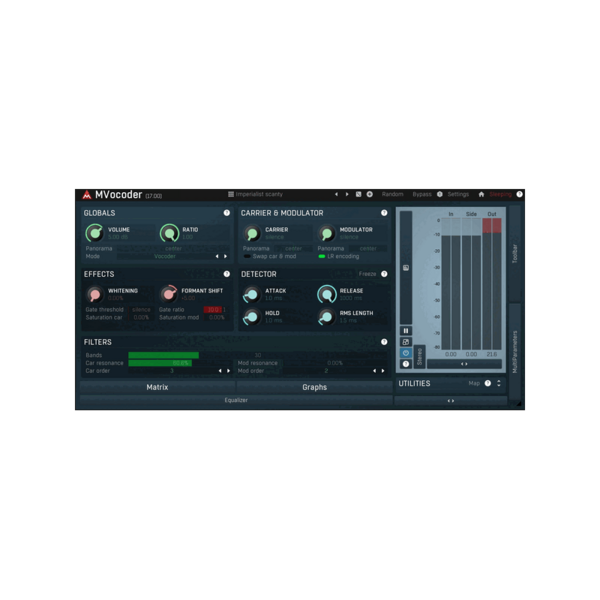Viewport: 600px width, 600px height.
Task: Open the preset list icon beside Imperialist scanty
Action: coord(231,194)
